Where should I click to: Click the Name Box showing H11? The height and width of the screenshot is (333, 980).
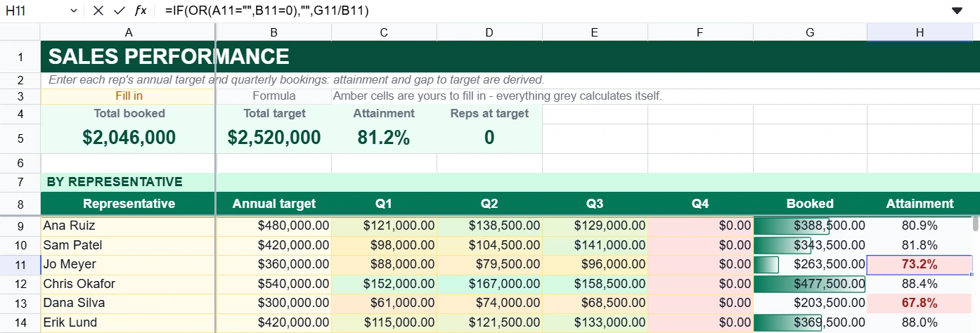[35, 11]
